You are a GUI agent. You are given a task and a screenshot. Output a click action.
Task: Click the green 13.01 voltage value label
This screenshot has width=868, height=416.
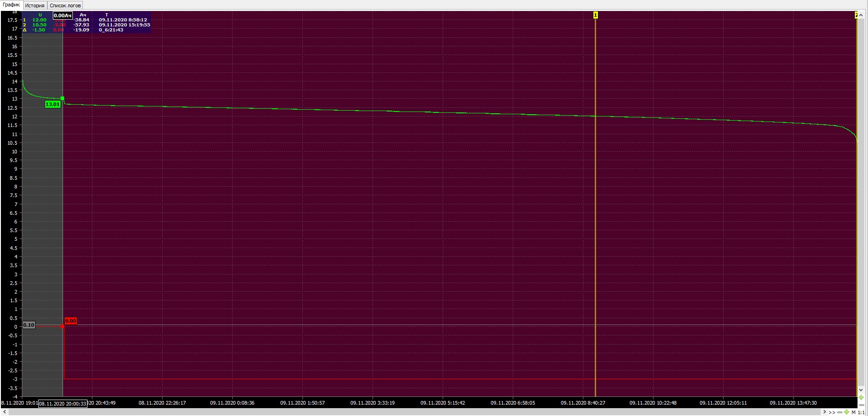(53, 104)
